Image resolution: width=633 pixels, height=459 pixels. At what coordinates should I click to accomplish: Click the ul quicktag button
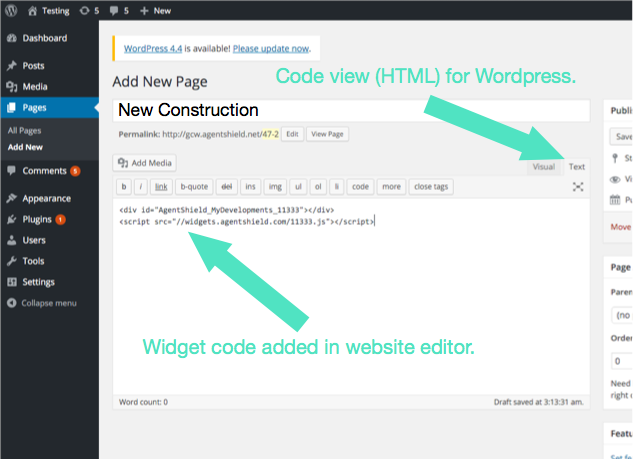point(298,187)
